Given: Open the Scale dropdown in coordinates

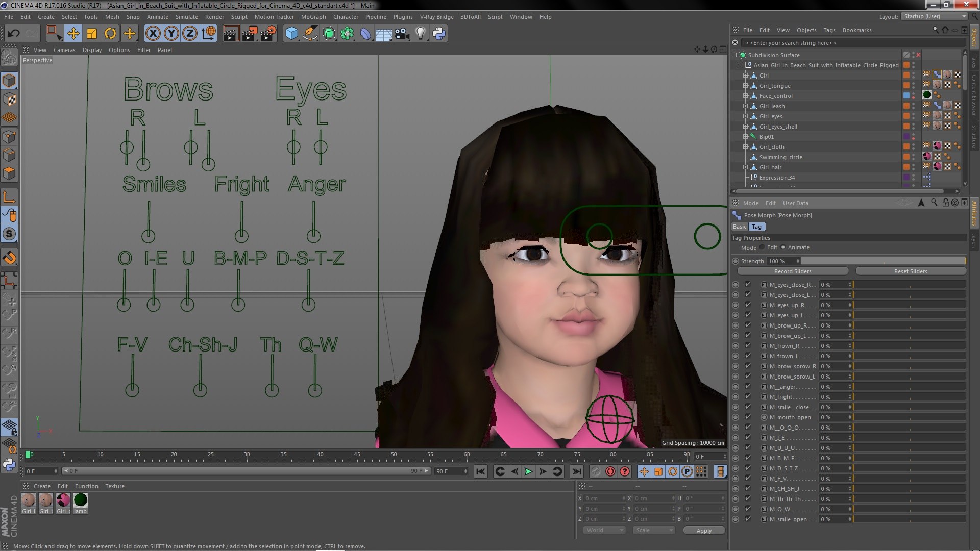Looking at the screenshot, I should [654, 530].
